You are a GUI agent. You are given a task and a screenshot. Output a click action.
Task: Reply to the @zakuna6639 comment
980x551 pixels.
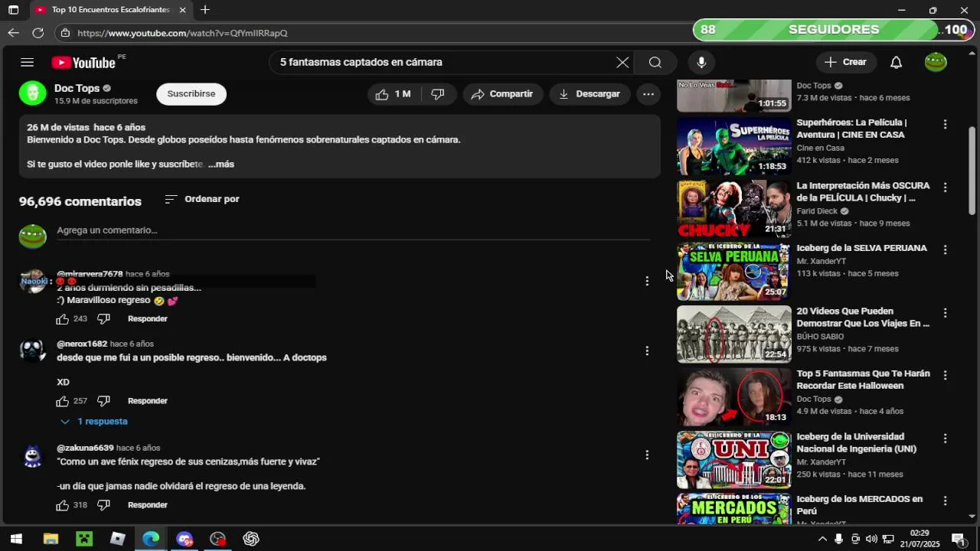click(x=148, y=505)
